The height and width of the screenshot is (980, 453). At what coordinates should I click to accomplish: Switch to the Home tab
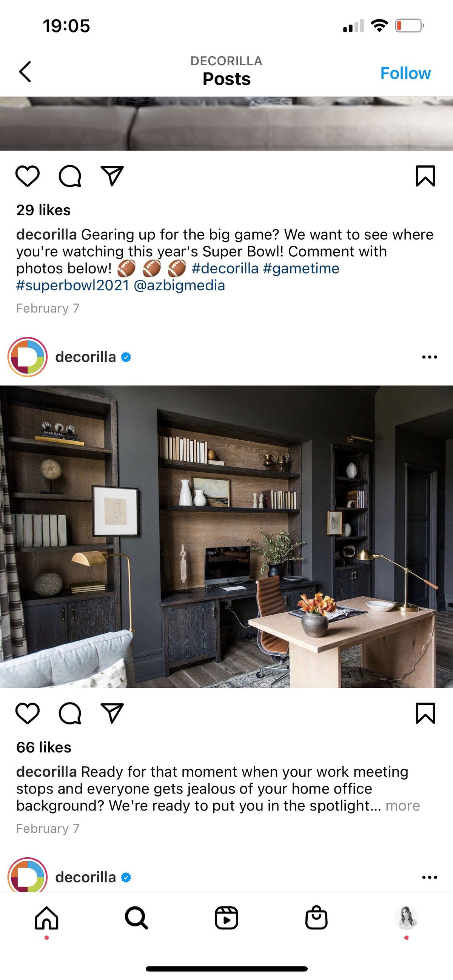coord(46,918)
